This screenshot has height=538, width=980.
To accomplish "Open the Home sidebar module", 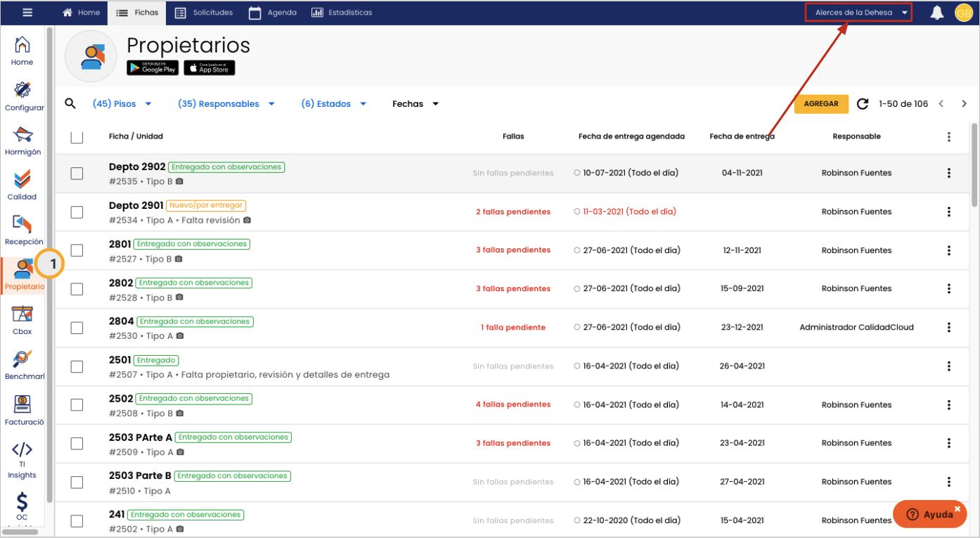I will [22, 51].
